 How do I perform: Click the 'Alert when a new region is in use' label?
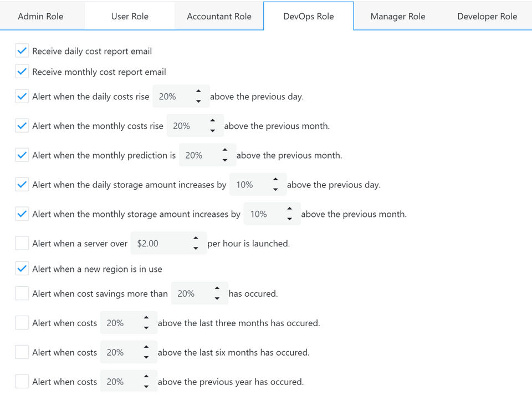click(x=97, y=269)
